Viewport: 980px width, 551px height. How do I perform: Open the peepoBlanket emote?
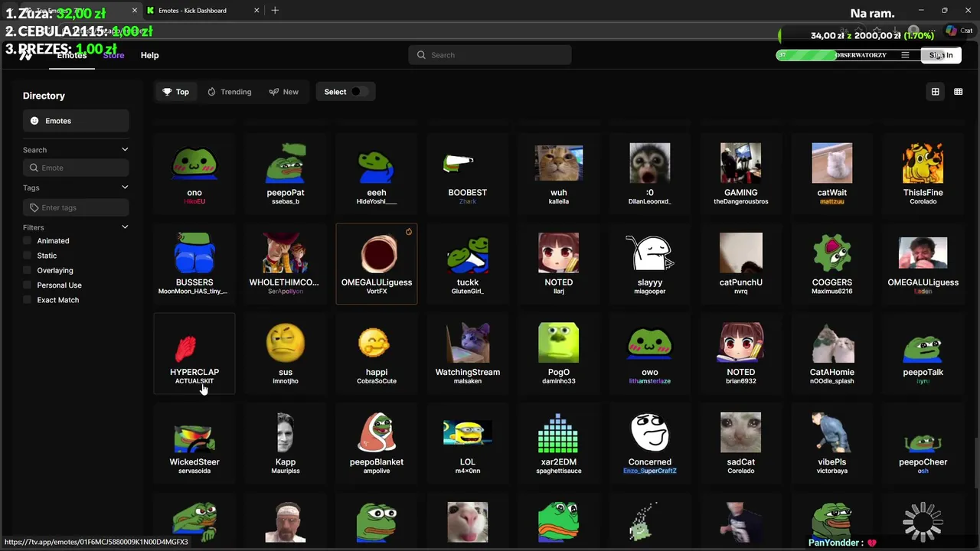tap(377, 442)
